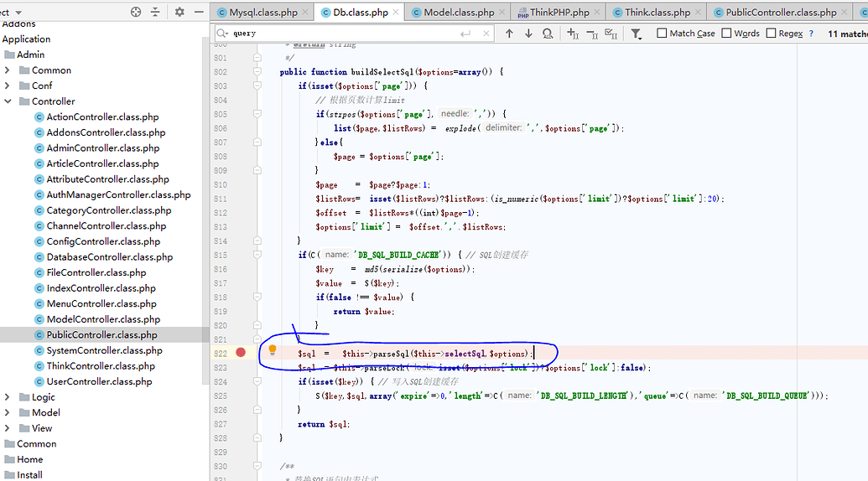Clear the query search field

486,34
